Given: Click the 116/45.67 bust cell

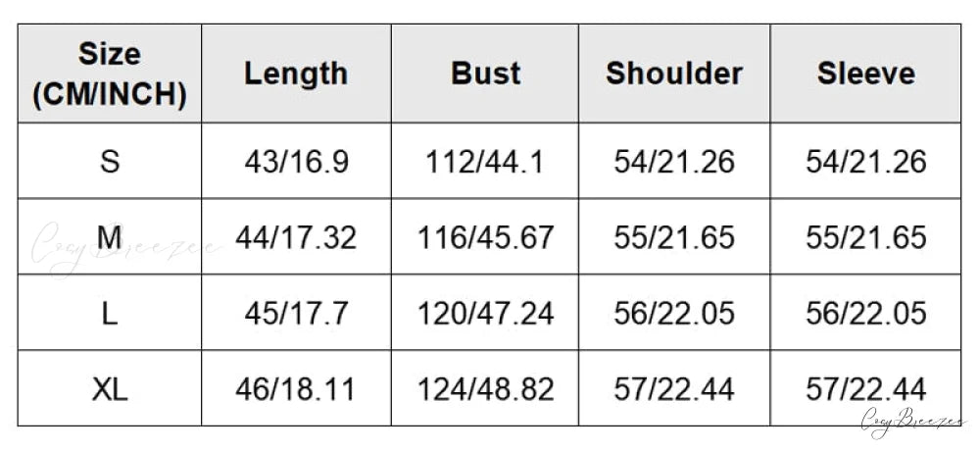Looking at the screenshot, I should tap(485, 237).
